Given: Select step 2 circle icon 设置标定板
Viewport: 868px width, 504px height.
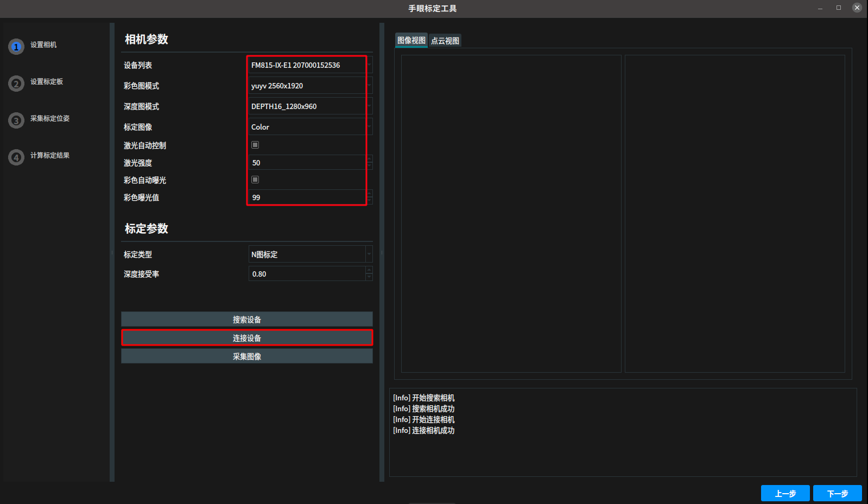Looking at the screenshot, I should pyautogui.click(x=16, y=84).
